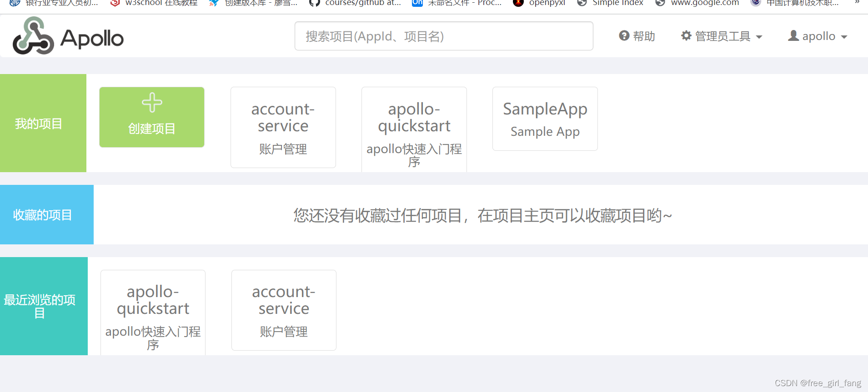Screen dimensions: 868x392
Task: Click the Apollo logo icon
Action: point(33,36)
